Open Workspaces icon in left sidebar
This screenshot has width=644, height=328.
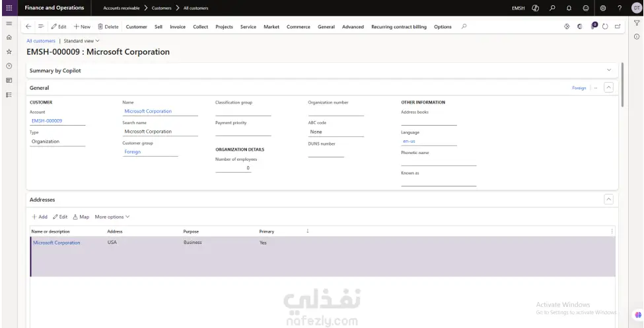pyautogui.click(x=9, y=81)
